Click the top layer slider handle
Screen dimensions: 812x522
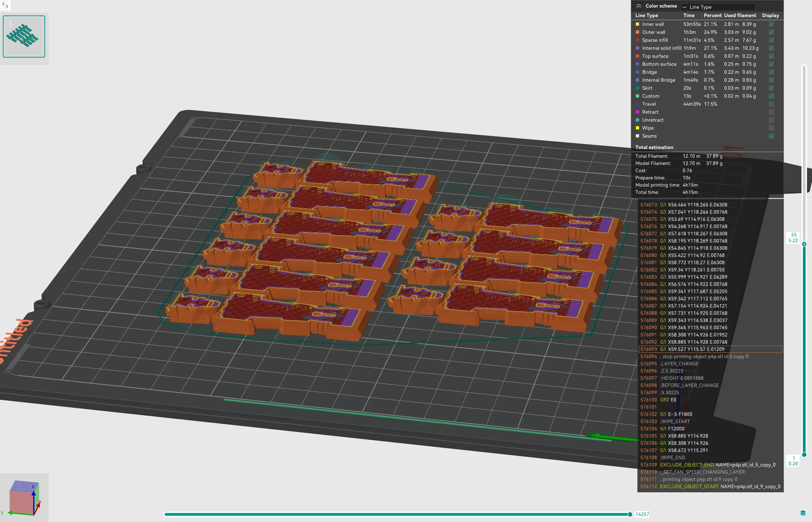click(804, 244)
